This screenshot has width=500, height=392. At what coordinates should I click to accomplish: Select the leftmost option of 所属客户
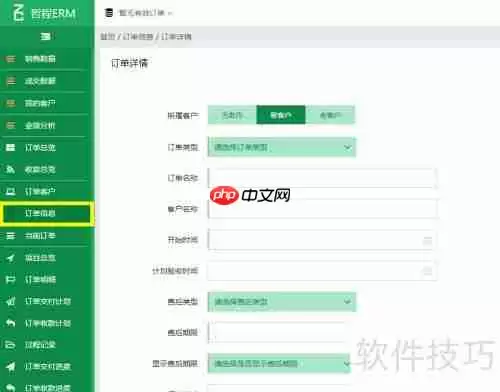tap(232, 115)
